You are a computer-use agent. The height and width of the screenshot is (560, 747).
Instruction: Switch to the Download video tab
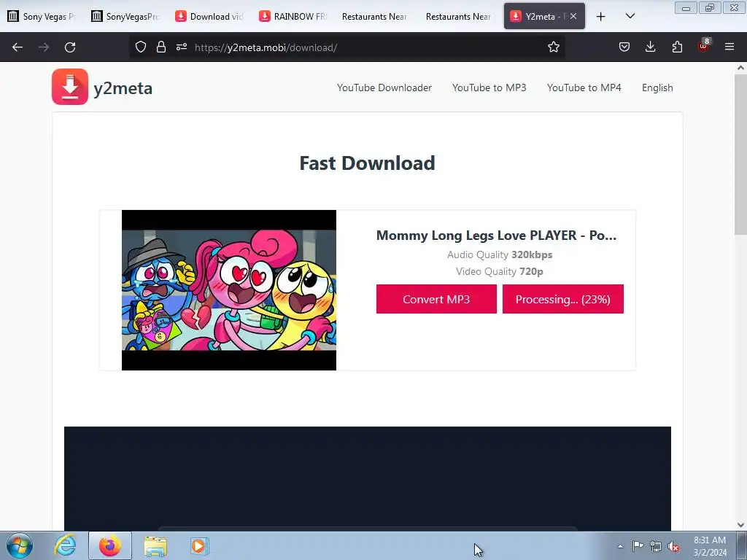point(209,16)
